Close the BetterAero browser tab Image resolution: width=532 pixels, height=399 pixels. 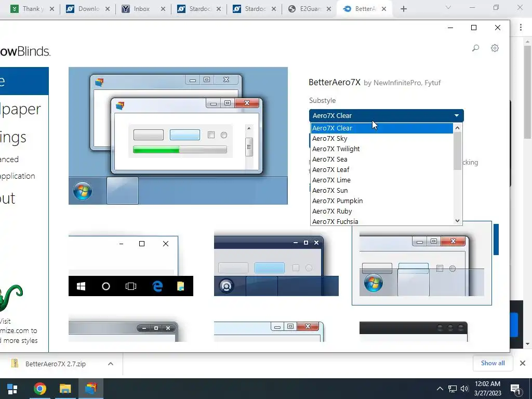[384, 9]
